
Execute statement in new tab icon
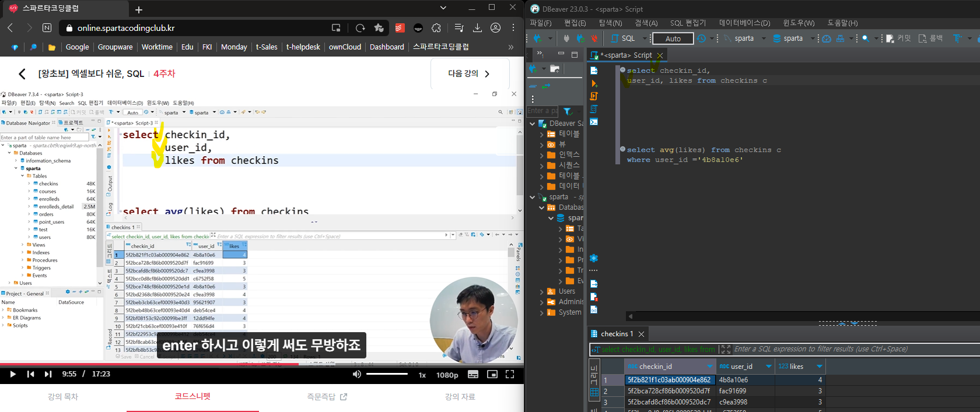[594, 83]
